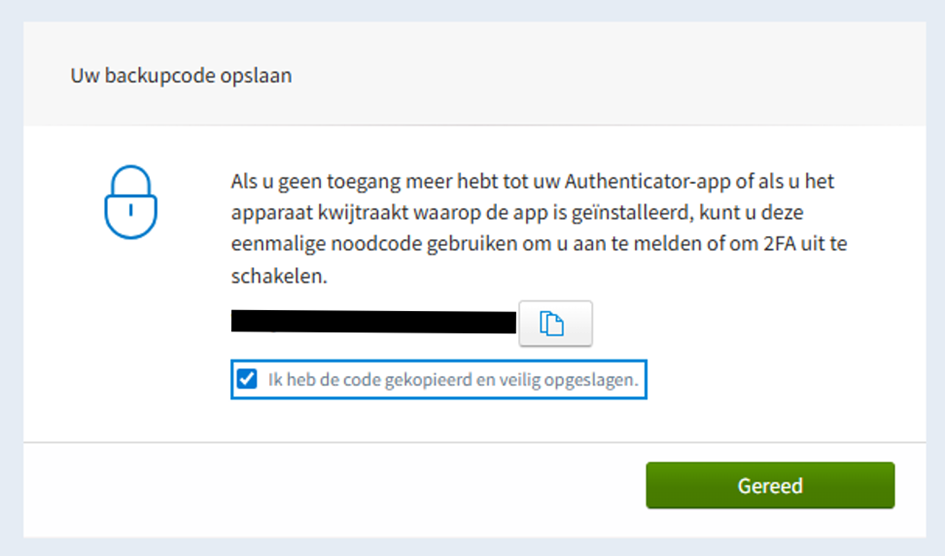
Task: Confirm with the green Gereed button
Action: [x=770, y=486]
